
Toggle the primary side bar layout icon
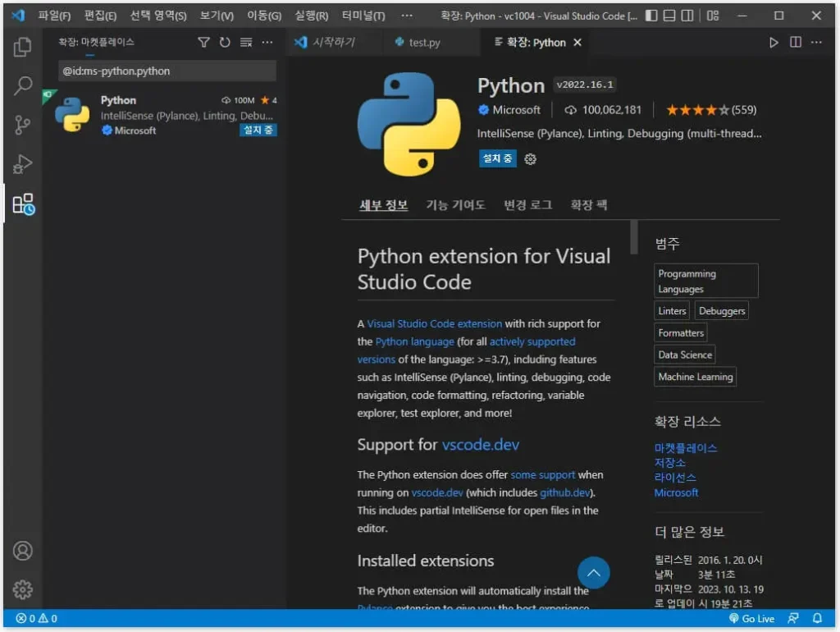pyautogui.click(x=651, y=16)
